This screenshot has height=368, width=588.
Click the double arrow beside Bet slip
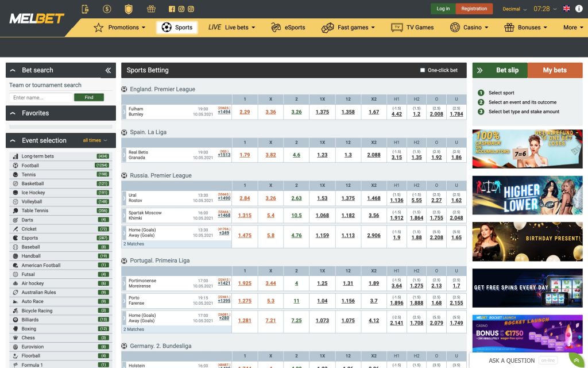(479, 70)
